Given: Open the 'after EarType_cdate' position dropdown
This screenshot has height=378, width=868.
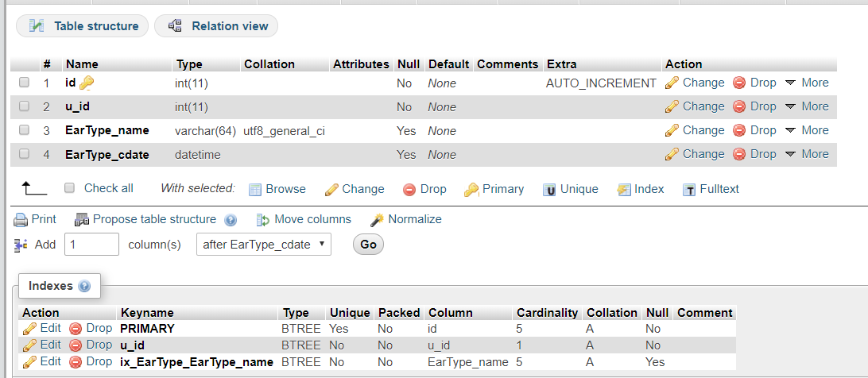Looking at the screenshot, I should 264,244.
